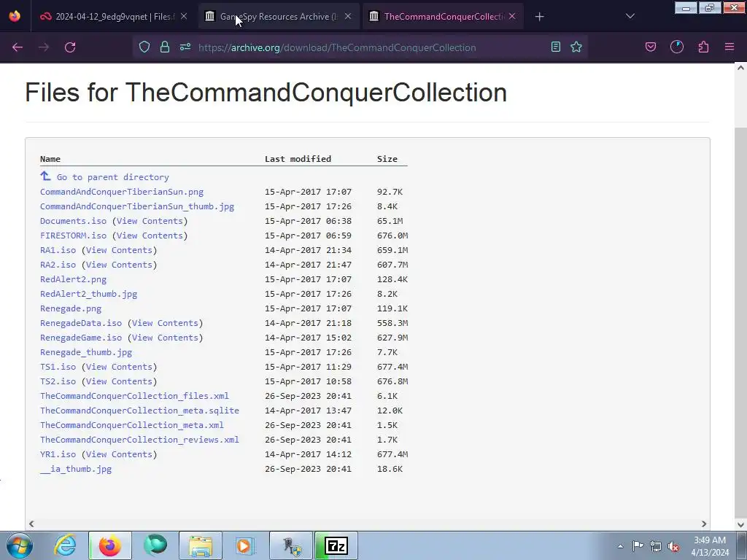Open a new tab with plus button

tap(539, 17)
